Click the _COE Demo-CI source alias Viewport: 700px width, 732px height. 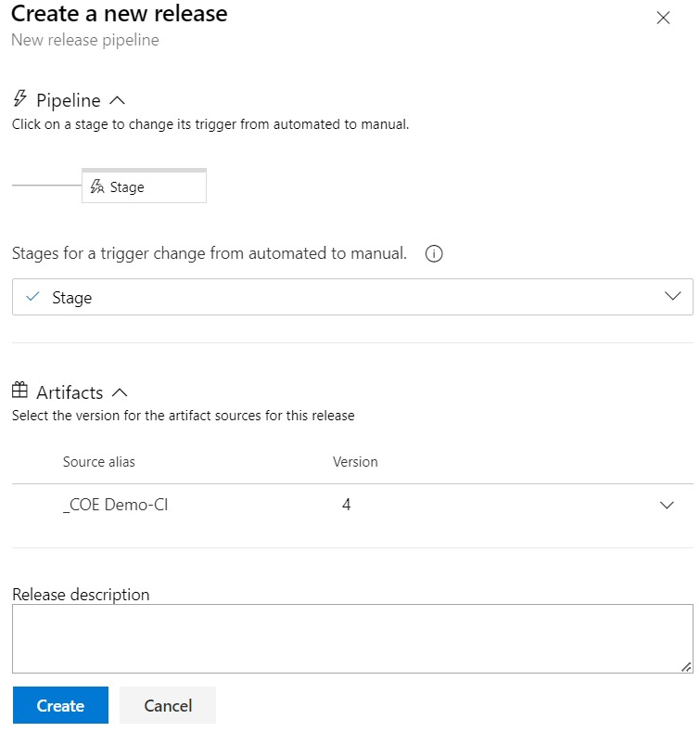tap(115, 506)
